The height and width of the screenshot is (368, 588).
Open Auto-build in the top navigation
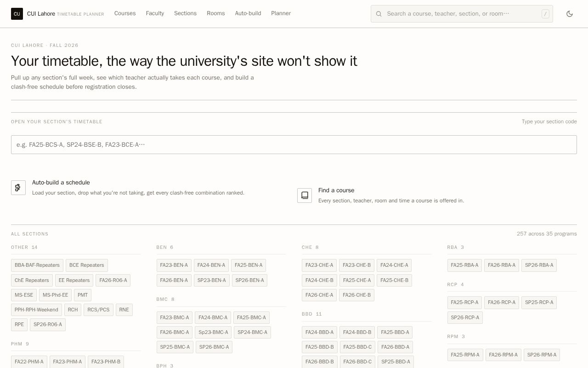(x=248, y=13)
